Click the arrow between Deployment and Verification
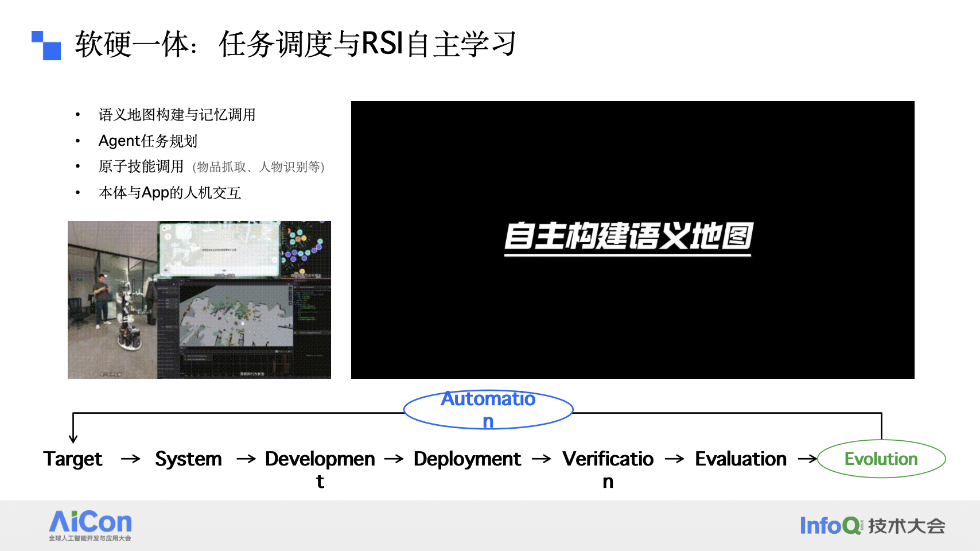Viewport: 980px width, 551px height. 542,459
